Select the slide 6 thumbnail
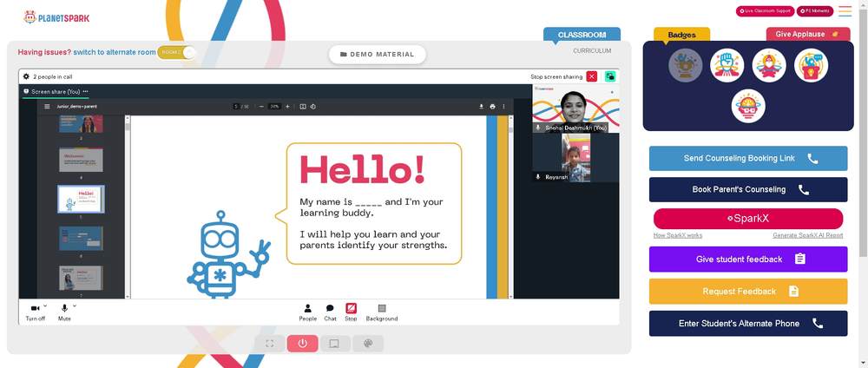 click(81, 239)
